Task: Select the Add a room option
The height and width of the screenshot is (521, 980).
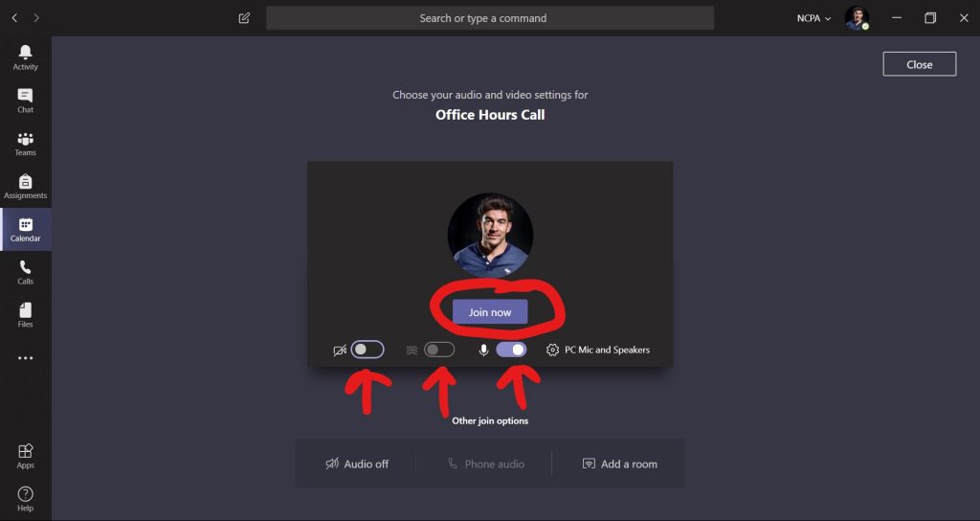Action: [x=619, y=464]
